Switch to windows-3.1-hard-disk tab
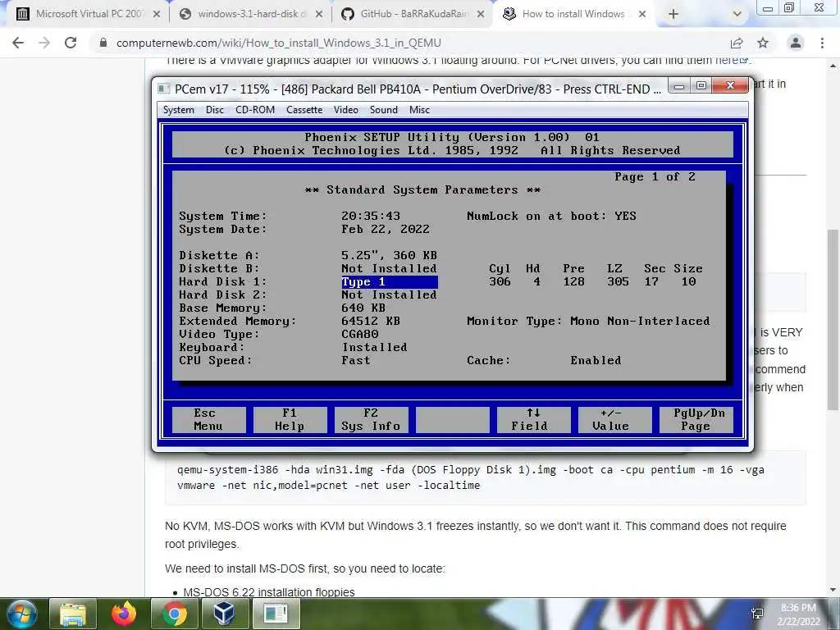Image resolution: width=840 pixels, height=630 pixels. point(251,14)
